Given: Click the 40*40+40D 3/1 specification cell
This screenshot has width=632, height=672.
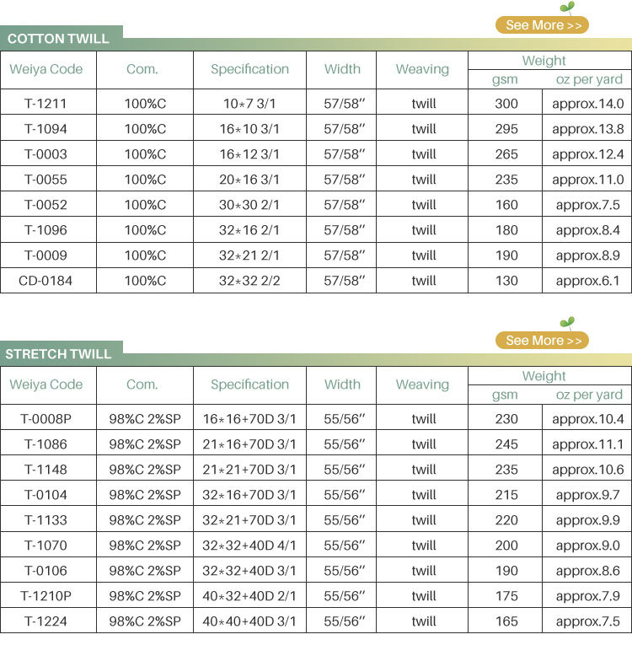Looking at the screenshot, I should (x=249, y=621).
